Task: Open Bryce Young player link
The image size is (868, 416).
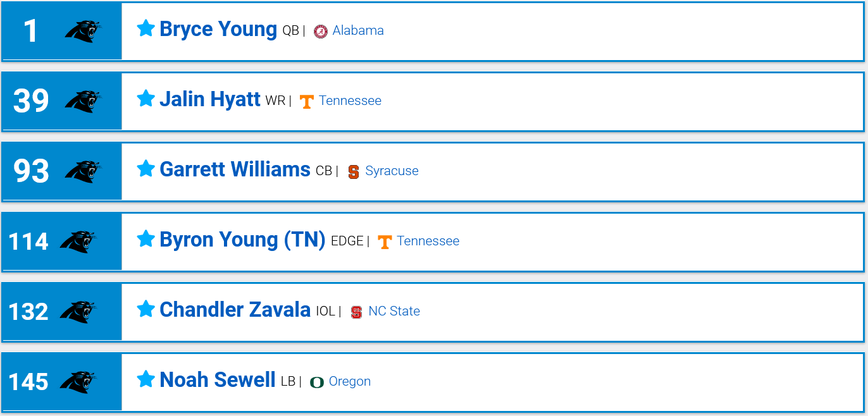Action: pyautogui.click(x=218, y=29)
